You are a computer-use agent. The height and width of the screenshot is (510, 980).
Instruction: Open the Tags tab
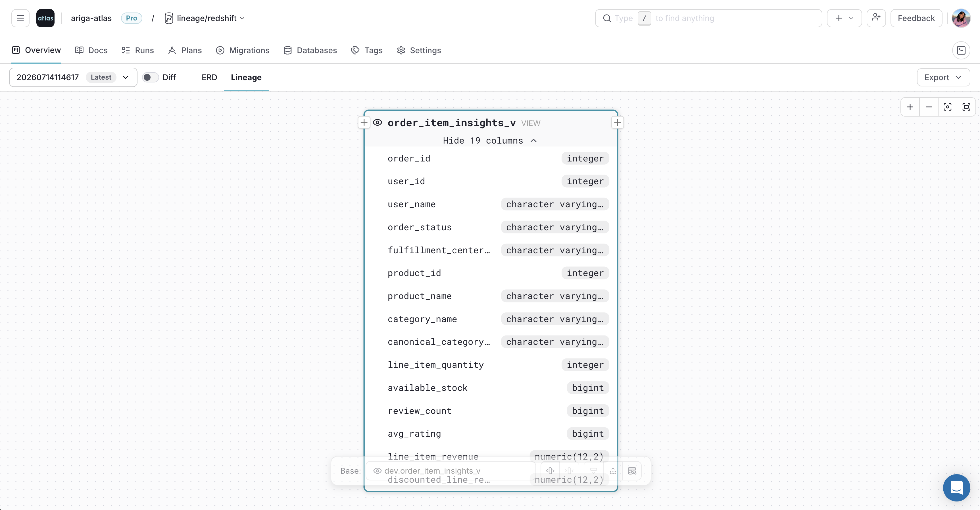(367, 50)
